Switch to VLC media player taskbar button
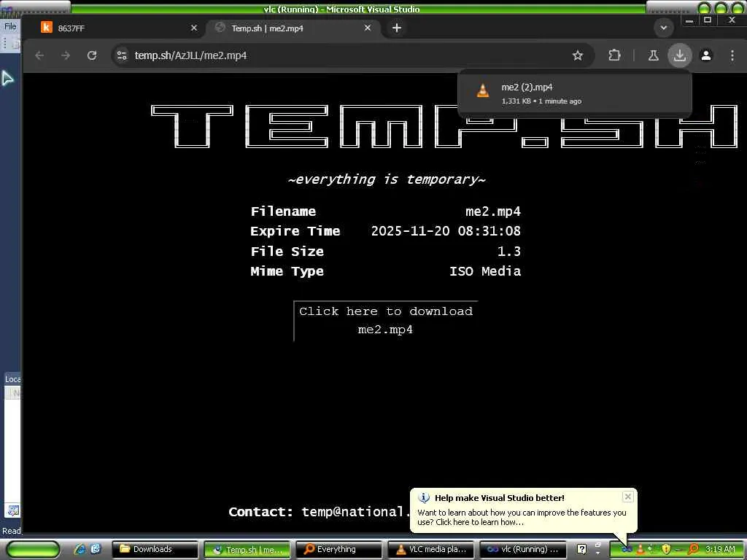The image size is (747, 560). point(431,549)
